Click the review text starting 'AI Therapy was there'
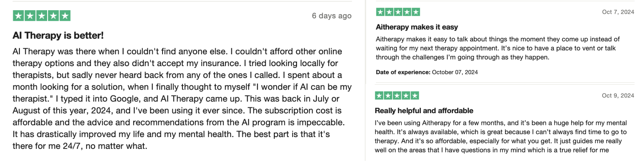The width and height of the screenshot is (644, 161). coord(182,99)
